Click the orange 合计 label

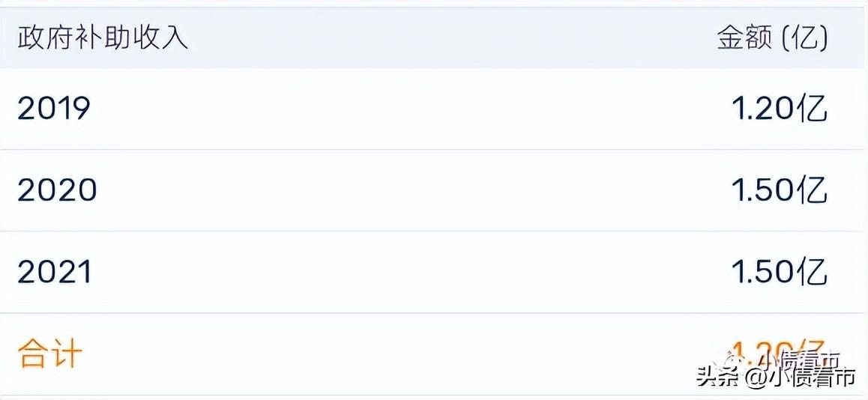[50, 354]
